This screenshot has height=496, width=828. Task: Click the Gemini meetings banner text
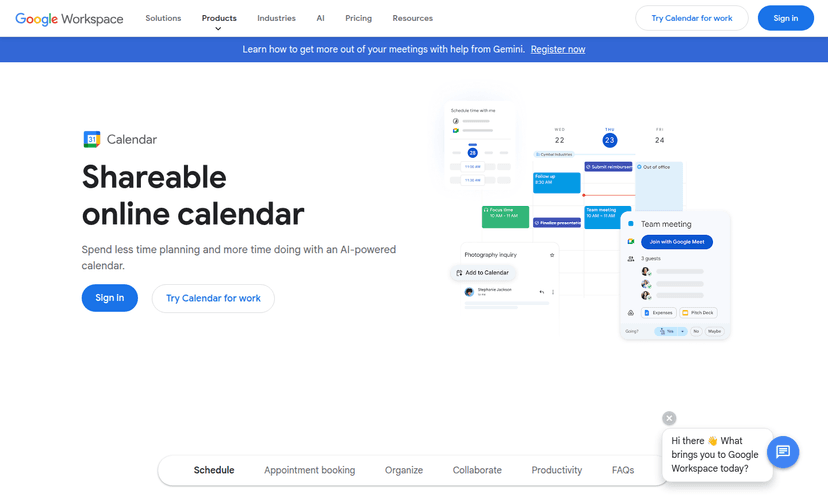[383, 49]
